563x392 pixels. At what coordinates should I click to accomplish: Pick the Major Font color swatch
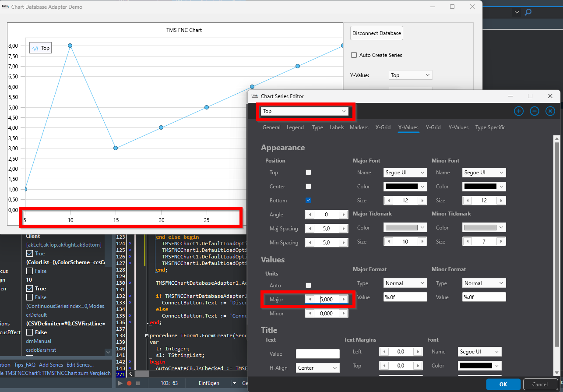[x=401, y=187]
